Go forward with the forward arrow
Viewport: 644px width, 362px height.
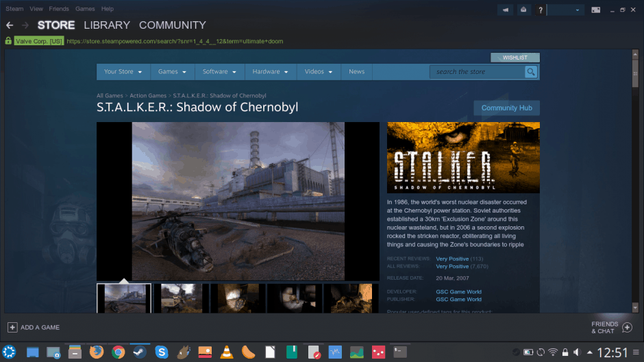tap(25, 25)
